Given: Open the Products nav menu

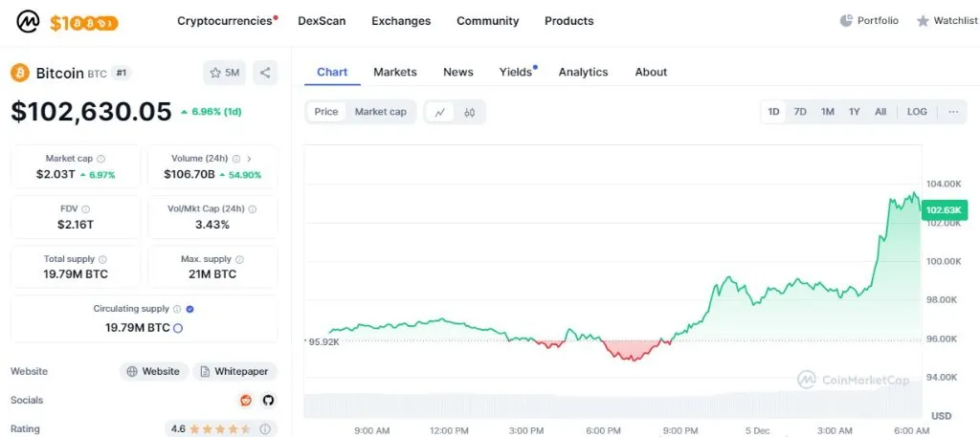Looking at the screenshot, I should 569,21.
